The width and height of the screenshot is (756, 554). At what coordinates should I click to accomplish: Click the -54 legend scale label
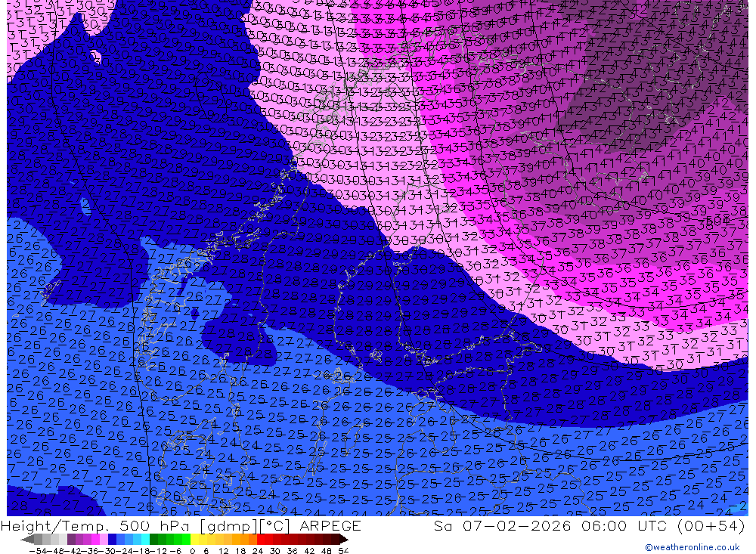(38, 551)
